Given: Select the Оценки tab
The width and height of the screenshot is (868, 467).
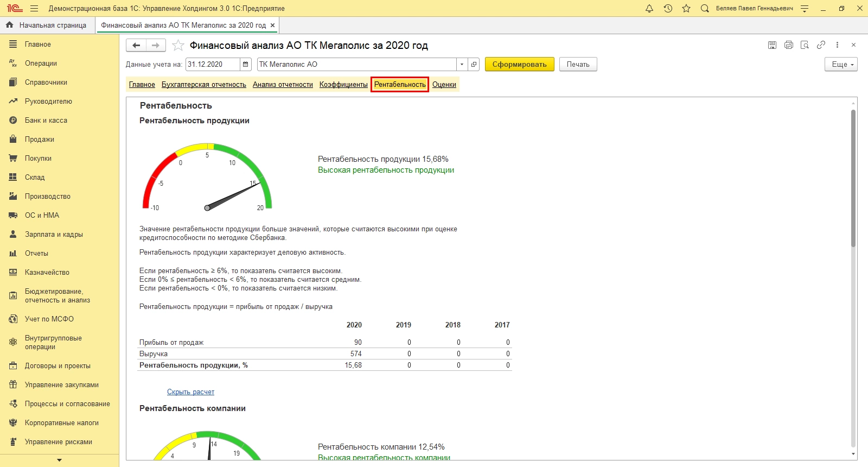Looking at the screenshot, I should point(444,85).
